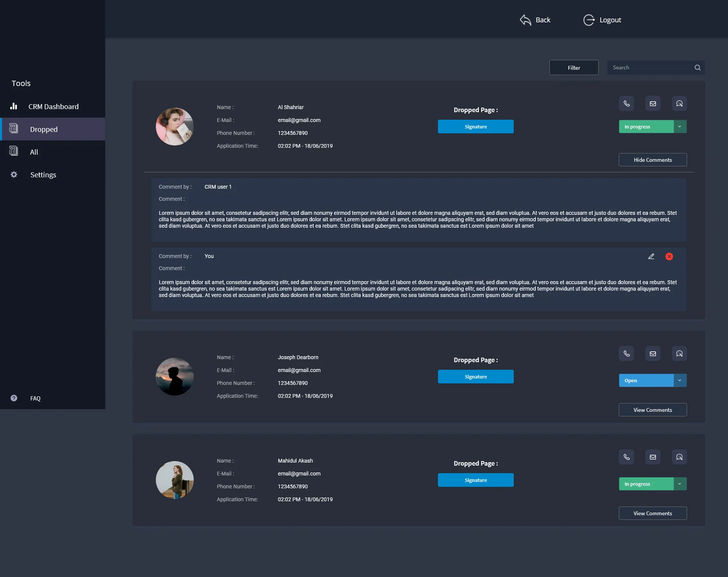Viewport: 728px width, 577px height.
Task: Click chat icon for Mahidul Akash
Action: coord(679,457)
